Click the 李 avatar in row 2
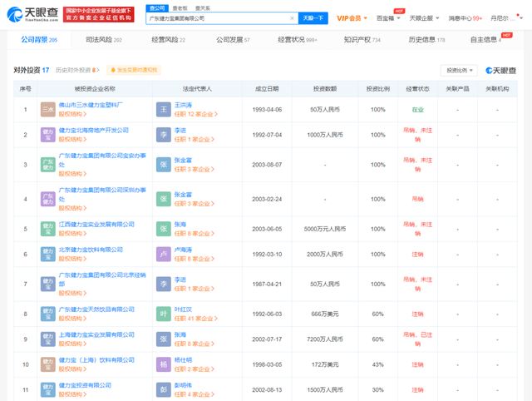Screen dimensions: 532x401 163,134
